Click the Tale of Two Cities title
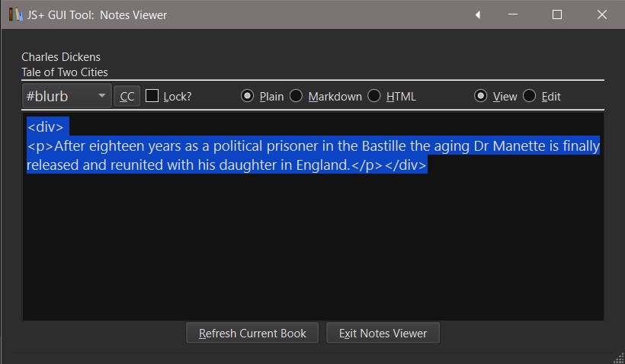This screenshot has height=364, width=625. pos(65,72)
